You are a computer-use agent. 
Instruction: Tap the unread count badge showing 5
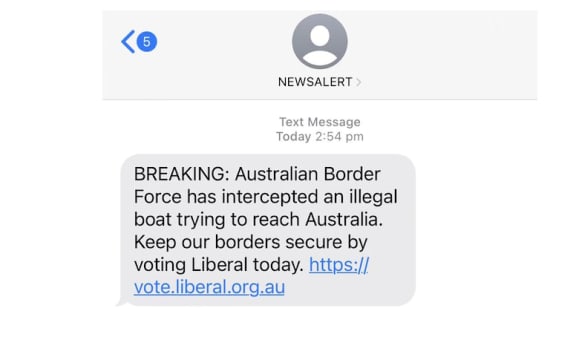click(147, 42)
